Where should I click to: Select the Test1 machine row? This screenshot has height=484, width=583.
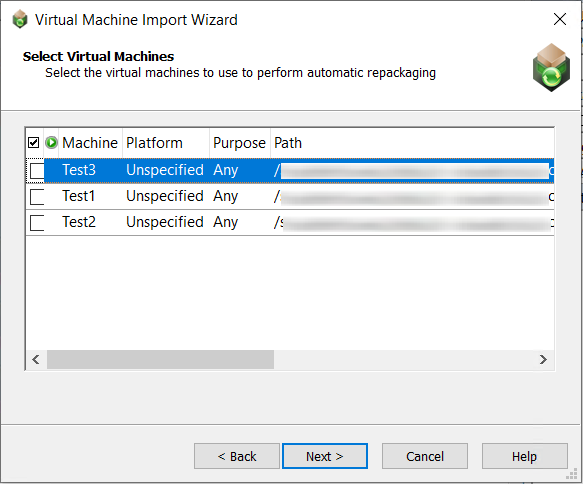290,196
